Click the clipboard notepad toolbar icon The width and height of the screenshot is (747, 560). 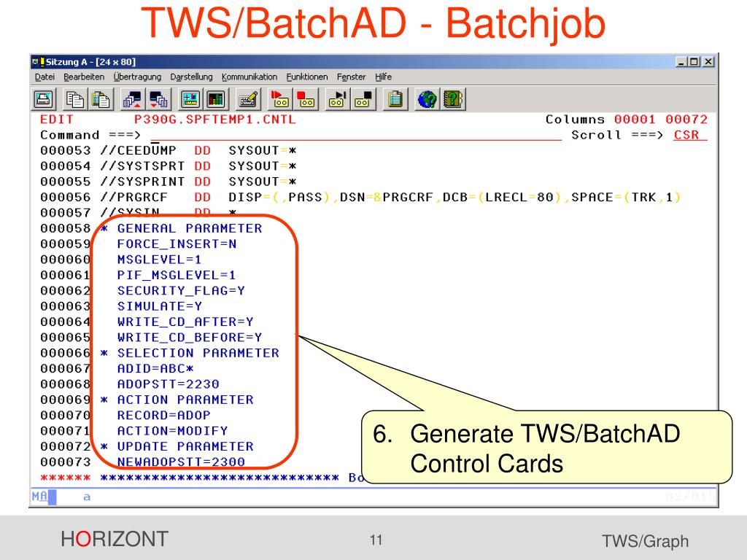click(x=395, y=99)
